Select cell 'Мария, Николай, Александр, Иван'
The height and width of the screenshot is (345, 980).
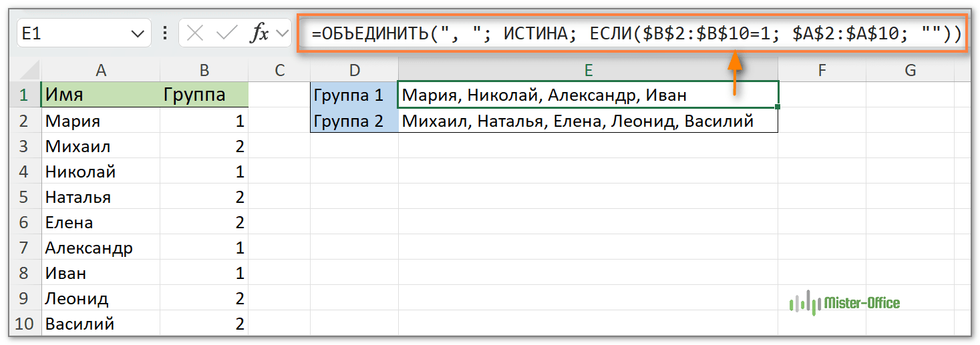click(x=588, y=95)
